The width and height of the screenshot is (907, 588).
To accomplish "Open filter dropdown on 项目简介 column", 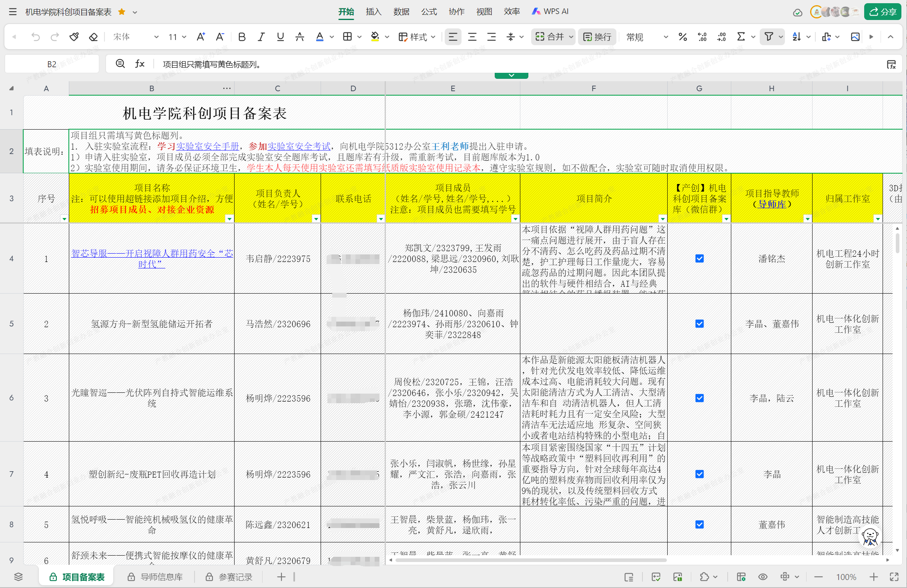I will pyautogui.click(x=662, y=219).
